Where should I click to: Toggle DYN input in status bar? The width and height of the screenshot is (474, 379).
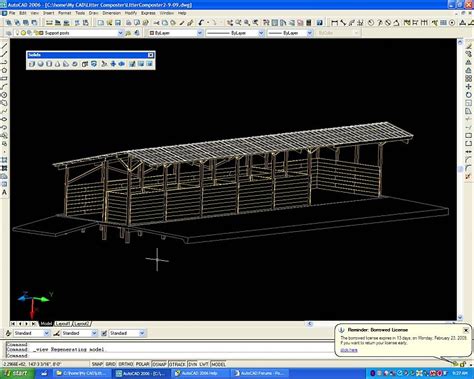click(193, 364)
